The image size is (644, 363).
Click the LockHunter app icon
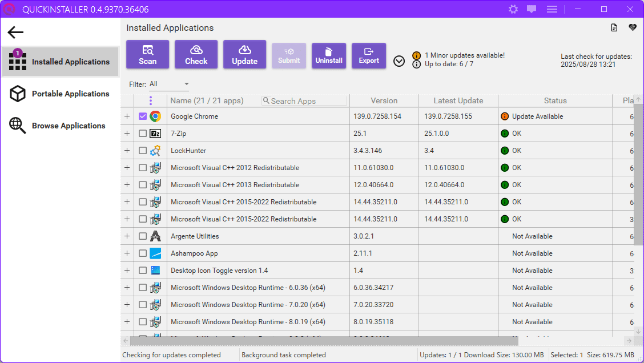tap(155, 151)
